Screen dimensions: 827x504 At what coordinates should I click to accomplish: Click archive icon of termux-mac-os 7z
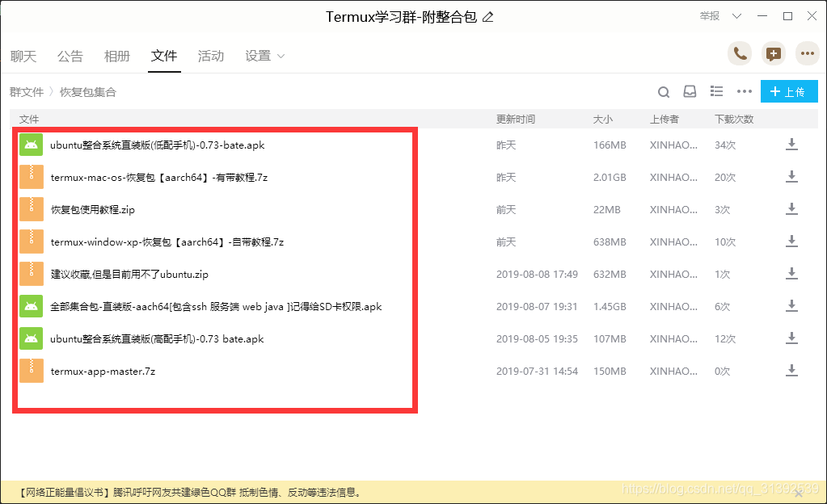31,177
